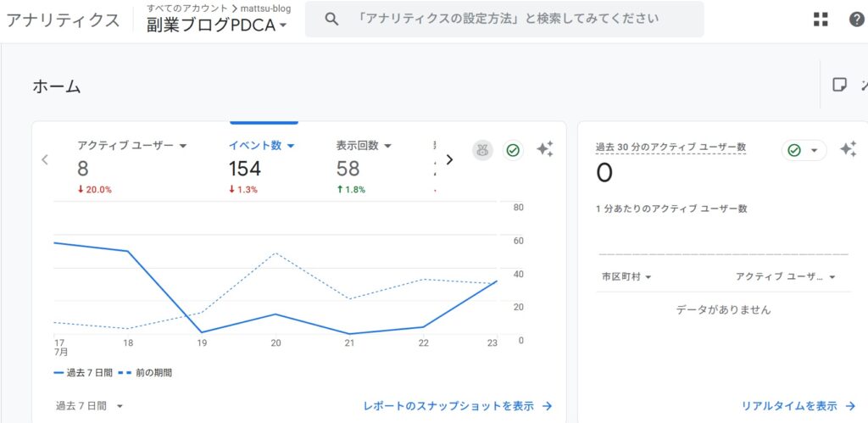Open レポートのスナップショットを表示 link
The width and height of the screenshot is (868, 423).
458,406
